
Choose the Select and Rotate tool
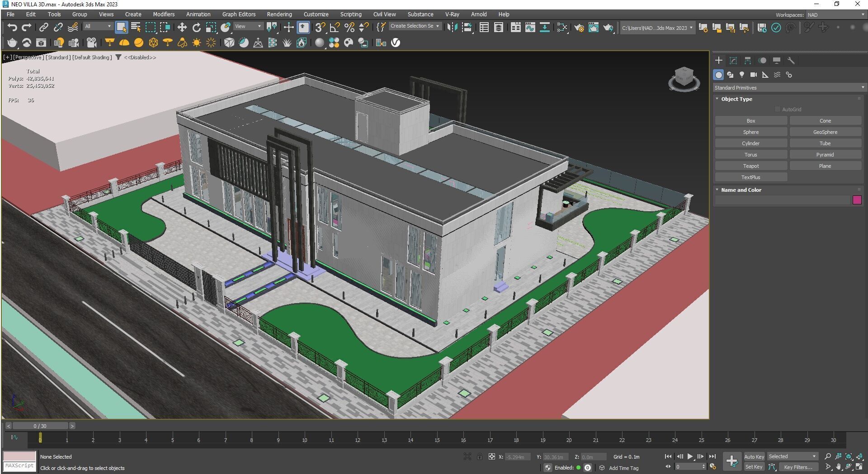(196, 28)
